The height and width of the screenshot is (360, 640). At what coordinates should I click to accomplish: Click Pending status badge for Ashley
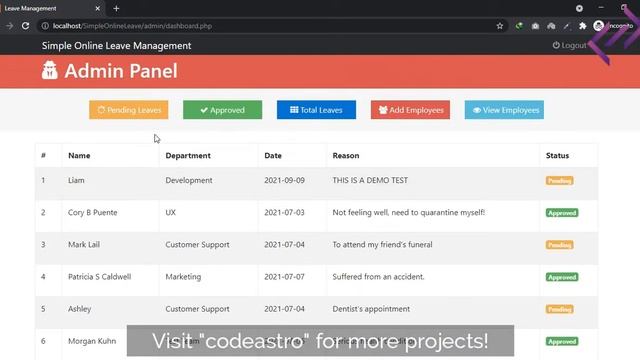[560, 309]
